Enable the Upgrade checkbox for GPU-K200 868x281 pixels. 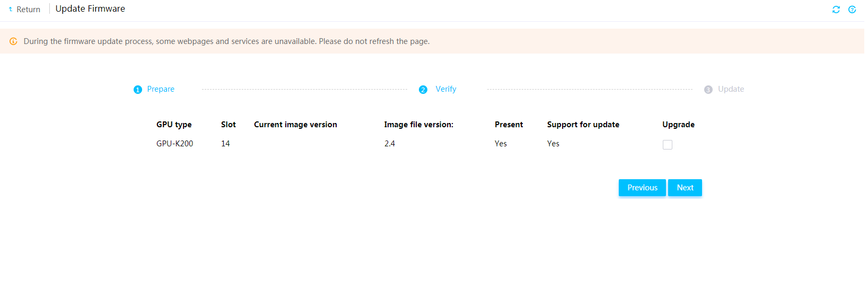pos(668,145)
